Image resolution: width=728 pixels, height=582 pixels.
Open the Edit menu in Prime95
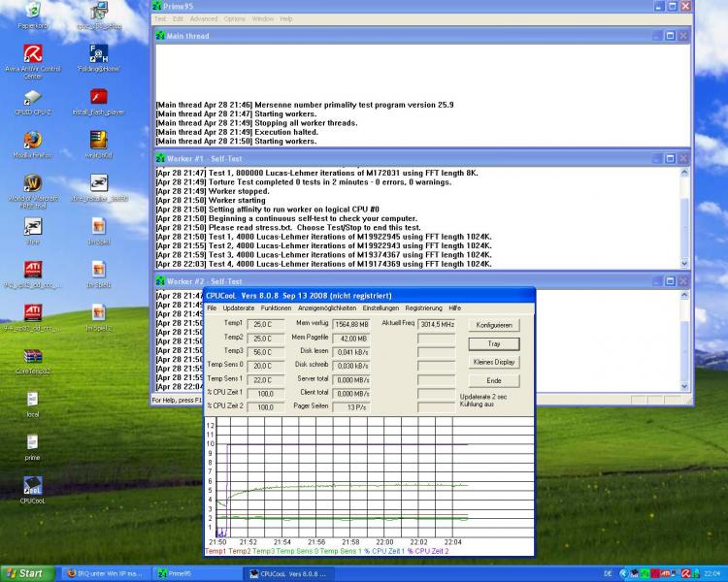click(178, 19)
